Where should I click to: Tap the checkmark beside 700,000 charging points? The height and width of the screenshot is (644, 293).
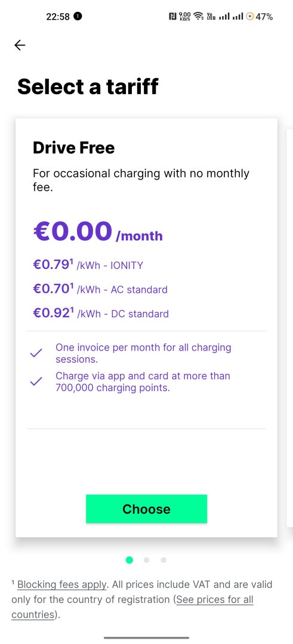click(36, 382)
